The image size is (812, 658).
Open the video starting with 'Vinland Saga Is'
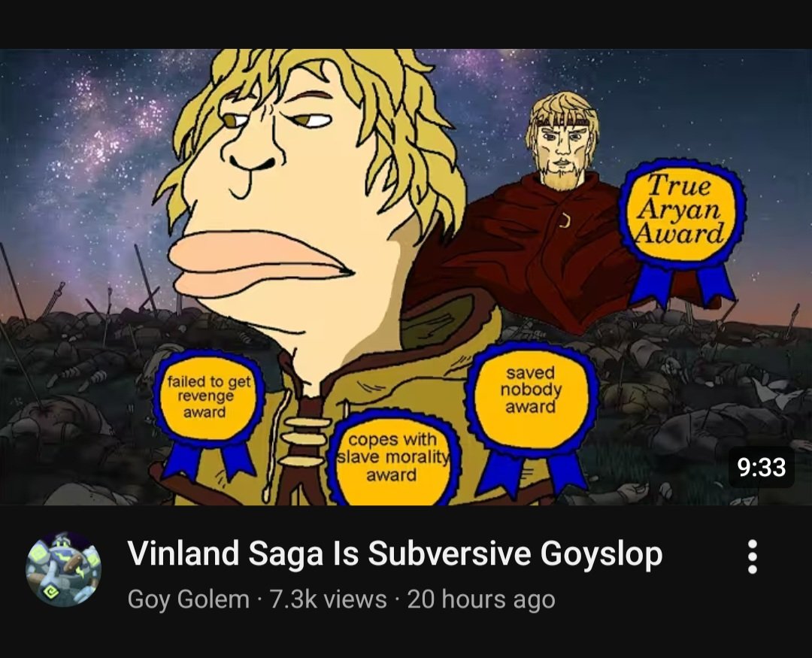tap(395, 553)
